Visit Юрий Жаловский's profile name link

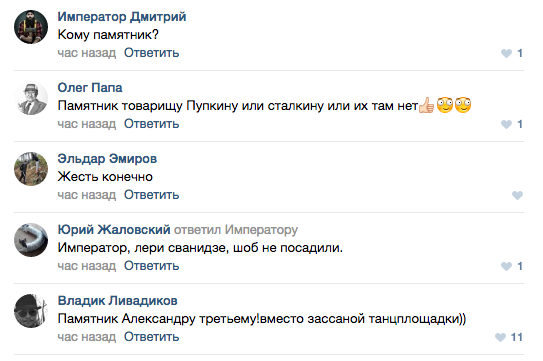click(x=114, y=229)
